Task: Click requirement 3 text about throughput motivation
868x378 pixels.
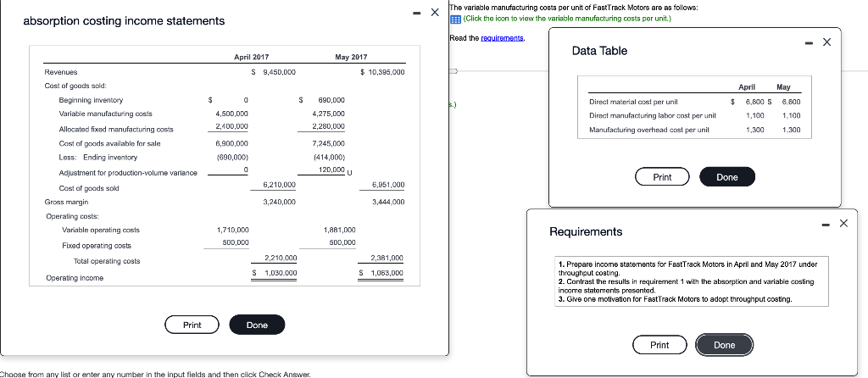Action: [675, 299]
